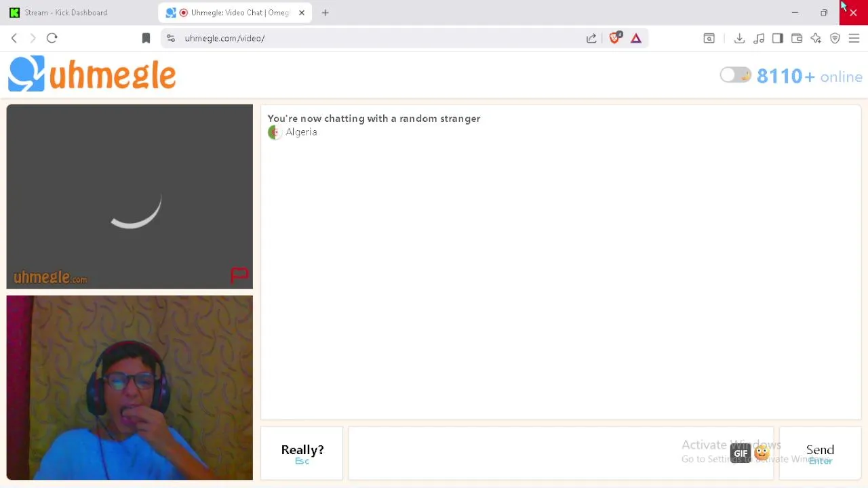Bookmark this page with the bookmark icon
868x488 pixels.
146,39
